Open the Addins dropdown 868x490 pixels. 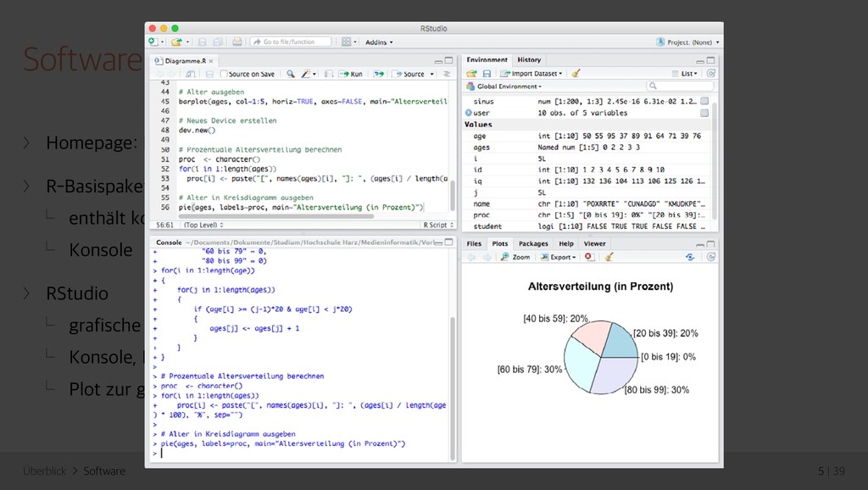point(379,42)
